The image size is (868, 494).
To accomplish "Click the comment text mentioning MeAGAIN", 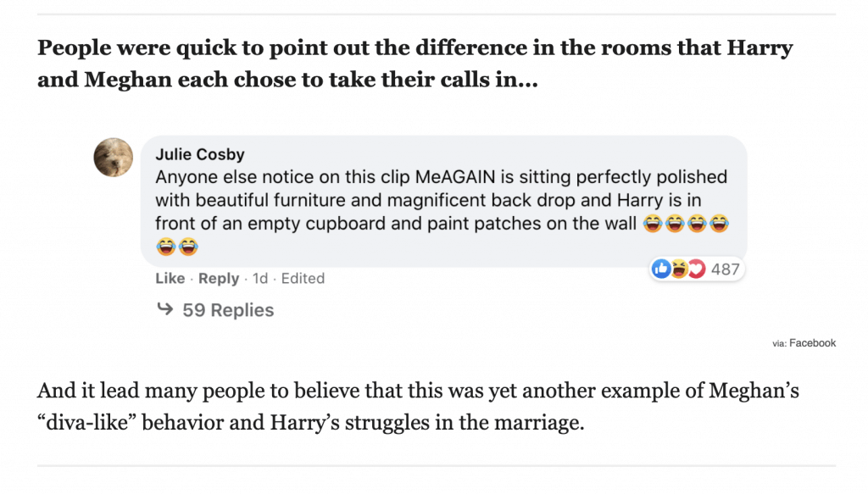I will click(442, 211).
